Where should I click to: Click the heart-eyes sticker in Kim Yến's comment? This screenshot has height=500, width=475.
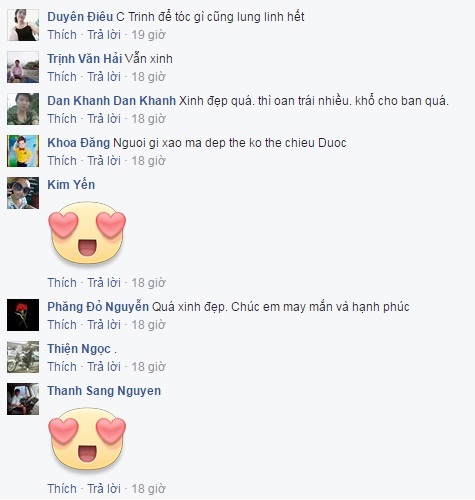(x=87, y=233)
